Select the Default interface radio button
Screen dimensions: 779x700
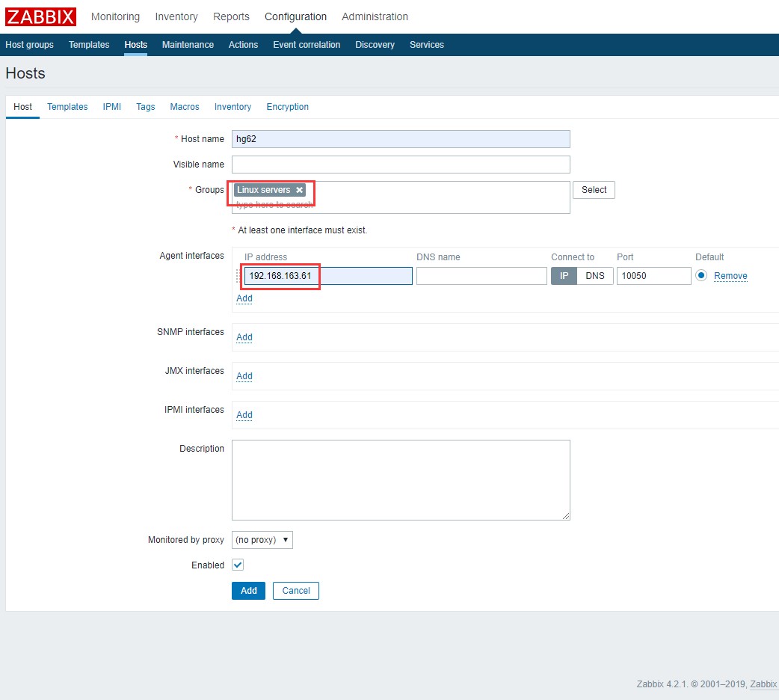click(x=701, y=275)
